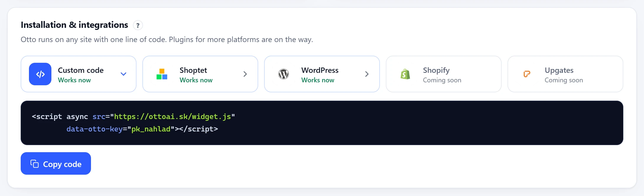Click 'Works now' under Custom code
The image size is (644, 196).
tap(74, 80)
